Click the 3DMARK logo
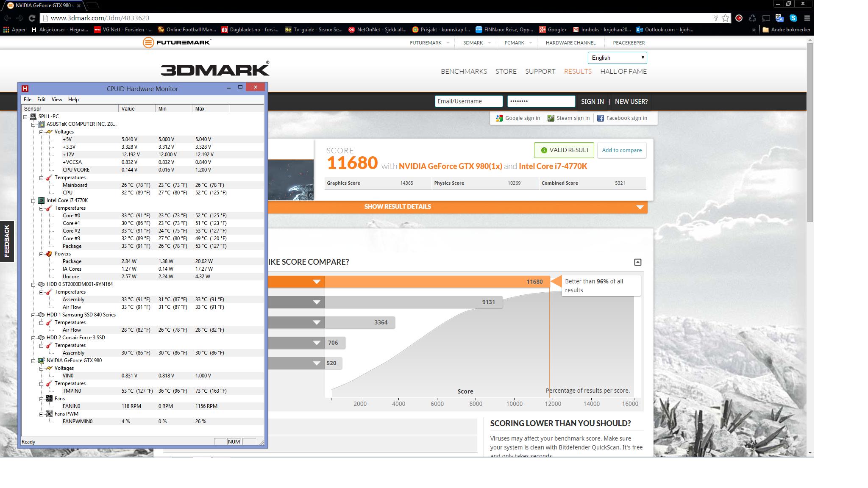Image resolution: width=868 pixels, height=488 pixels. point(215,69)
